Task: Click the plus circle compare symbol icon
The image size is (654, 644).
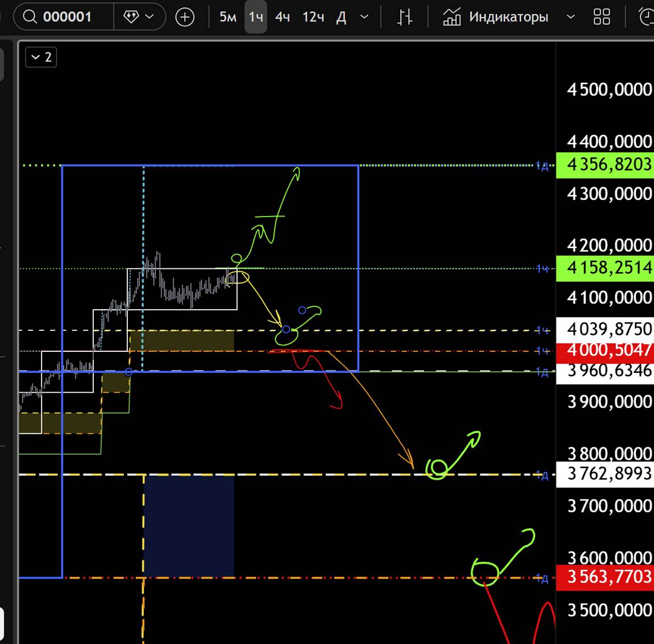Action: 185,18
